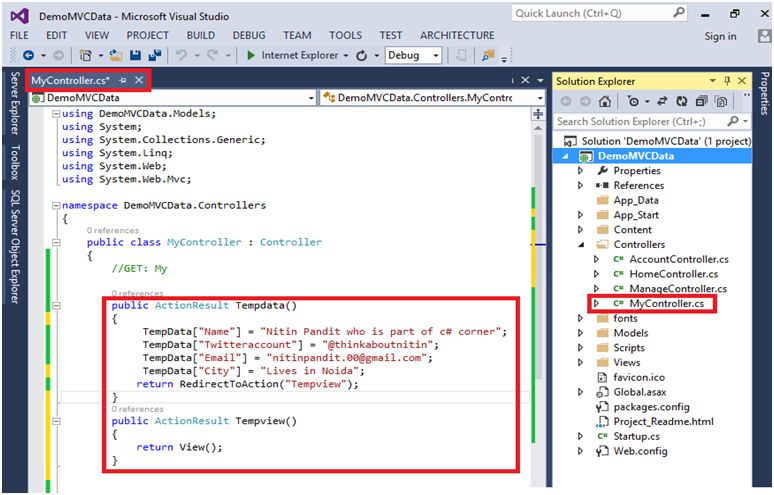Click the Solution Explorer Refresh icon
The height and width of the screenshot is (495, 774).
point(682,101)
